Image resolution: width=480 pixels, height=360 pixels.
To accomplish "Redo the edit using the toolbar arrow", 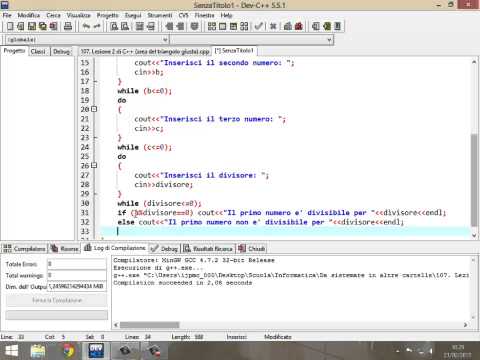I will 97,26.
